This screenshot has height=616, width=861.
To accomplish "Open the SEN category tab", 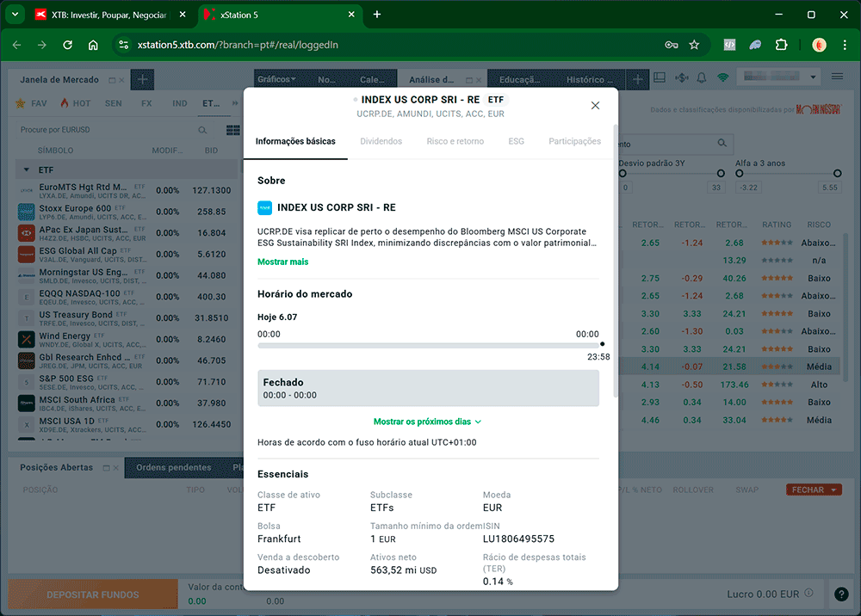I will tap(113, 103).
